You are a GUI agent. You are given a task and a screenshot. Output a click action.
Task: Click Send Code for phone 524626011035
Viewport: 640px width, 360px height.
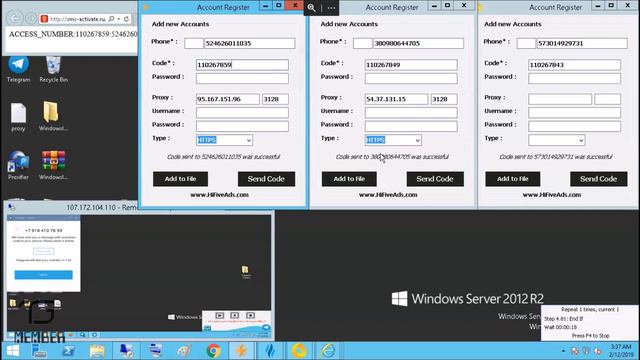coord(266,179)
